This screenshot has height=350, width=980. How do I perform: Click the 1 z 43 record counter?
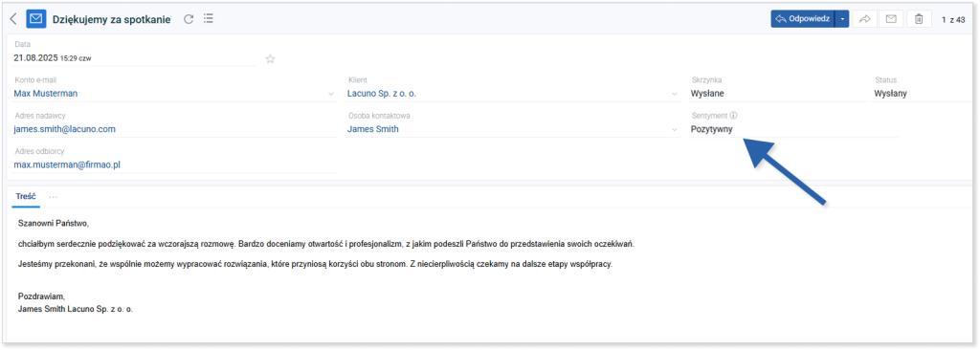pyautogui.click(x=953, y=20)
